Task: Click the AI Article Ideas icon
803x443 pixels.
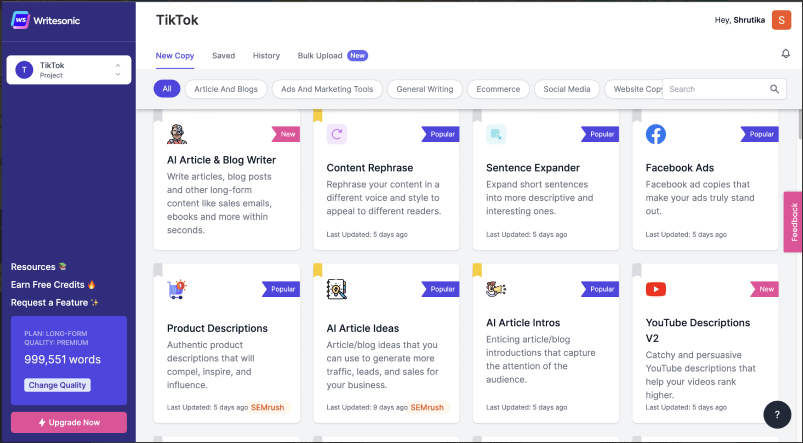Action: coord(336,289)
